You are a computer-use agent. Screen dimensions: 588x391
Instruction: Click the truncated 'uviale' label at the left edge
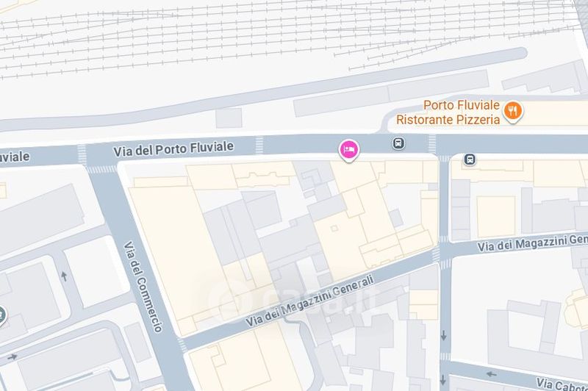point(14,157)
